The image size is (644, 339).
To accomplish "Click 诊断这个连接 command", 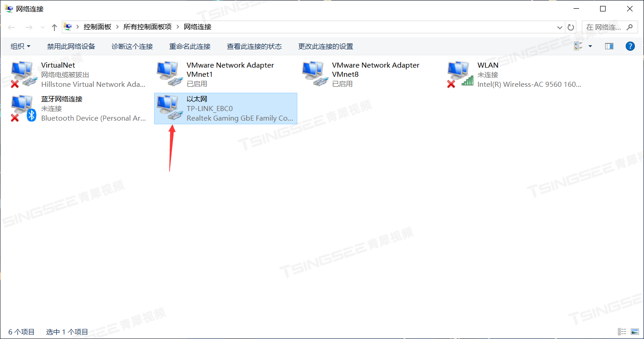I will (x=132, y=46).
